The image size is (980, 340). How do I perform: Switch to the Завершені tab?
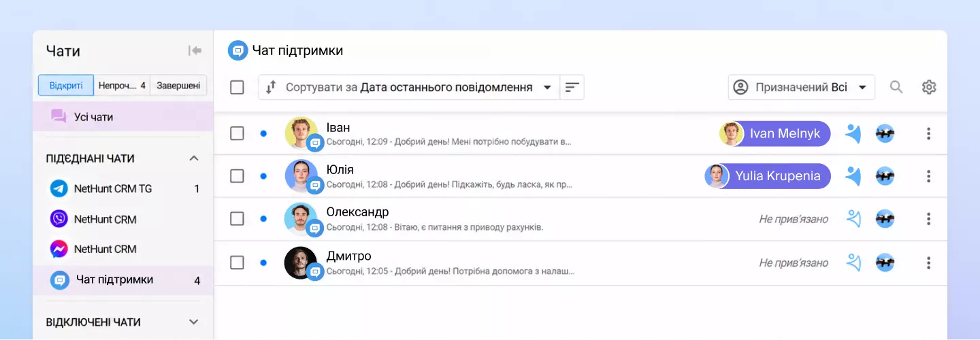point(178,86)
